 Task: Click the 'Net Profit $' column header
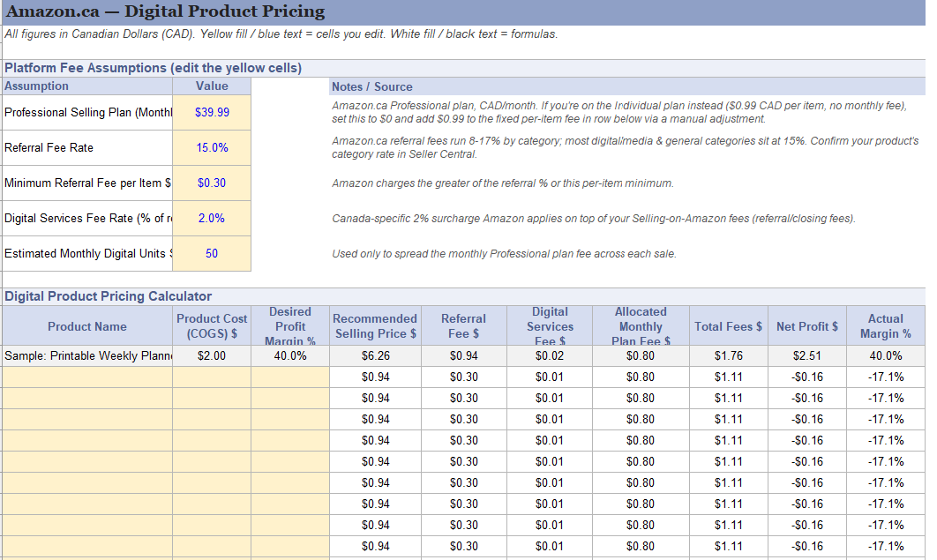[807, 326]
